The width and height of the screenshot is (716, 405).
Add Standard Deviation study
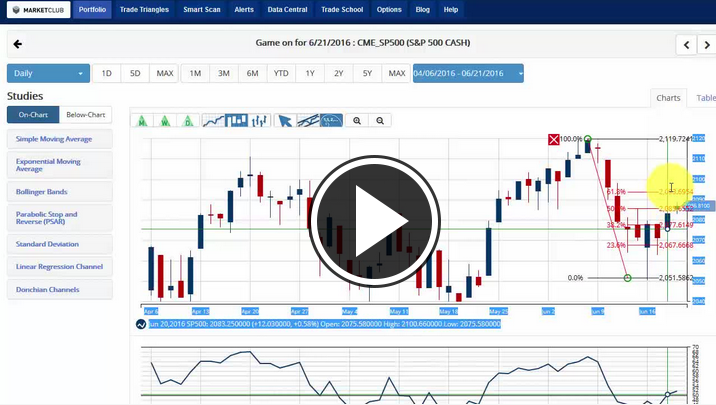click(x=59, y=244)
